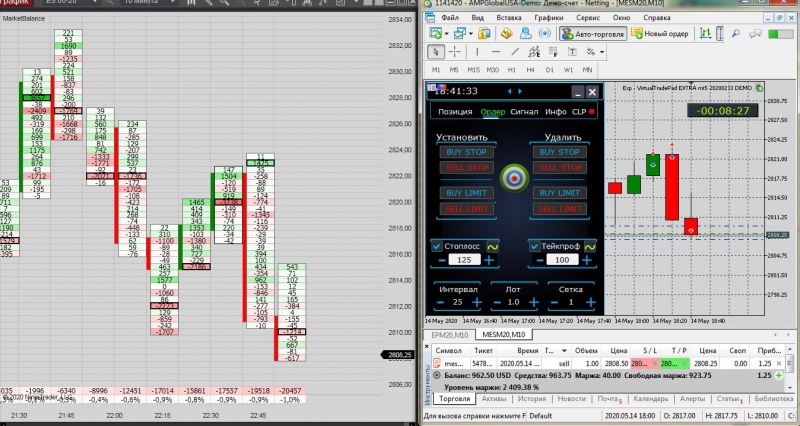The image size is (800, 426).
Task: Click the green plus beside profit 1.25
Action: [x=779, y=375]
